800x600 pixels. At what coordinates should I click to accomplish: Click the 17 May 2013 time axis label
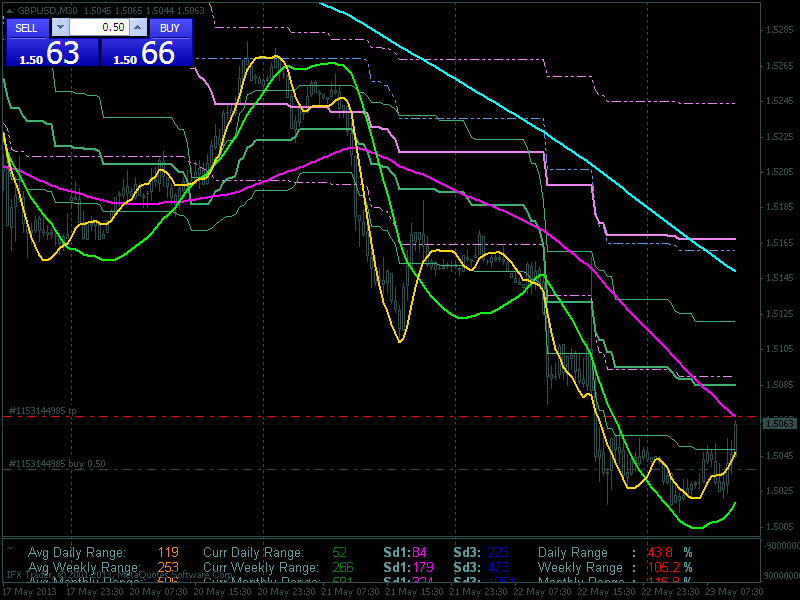[x=29, y=592]
